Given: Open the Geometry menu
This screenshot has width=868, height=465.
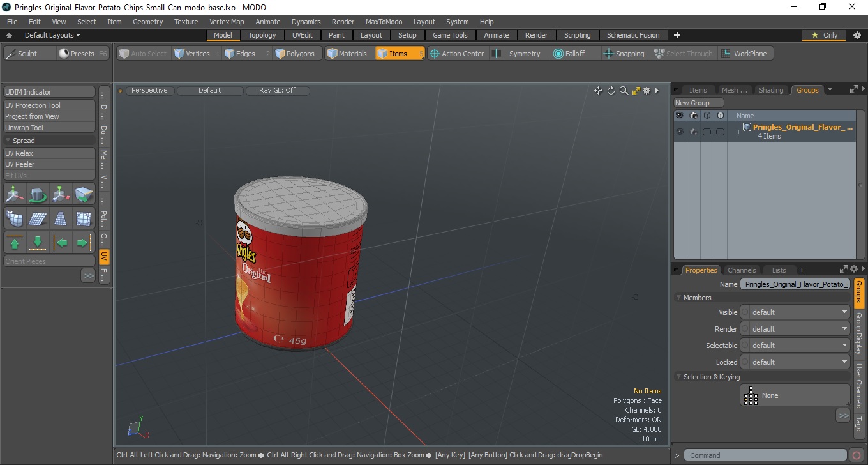Looking at the screenshot, I should click(147, 22).
